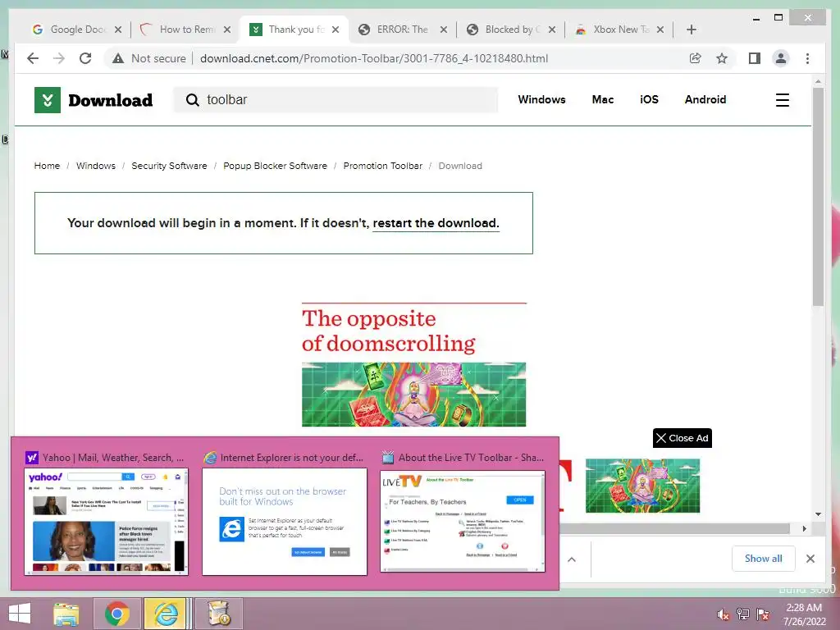Click the vertical page scrollbar thumb
The height and width of the screenshot is (630, 840).
pyautogui.click(x=818, y=196)
